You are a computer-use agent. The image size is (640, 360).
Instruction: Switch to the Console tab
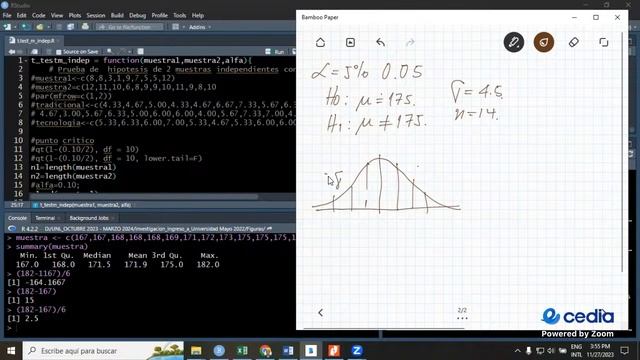17,218
